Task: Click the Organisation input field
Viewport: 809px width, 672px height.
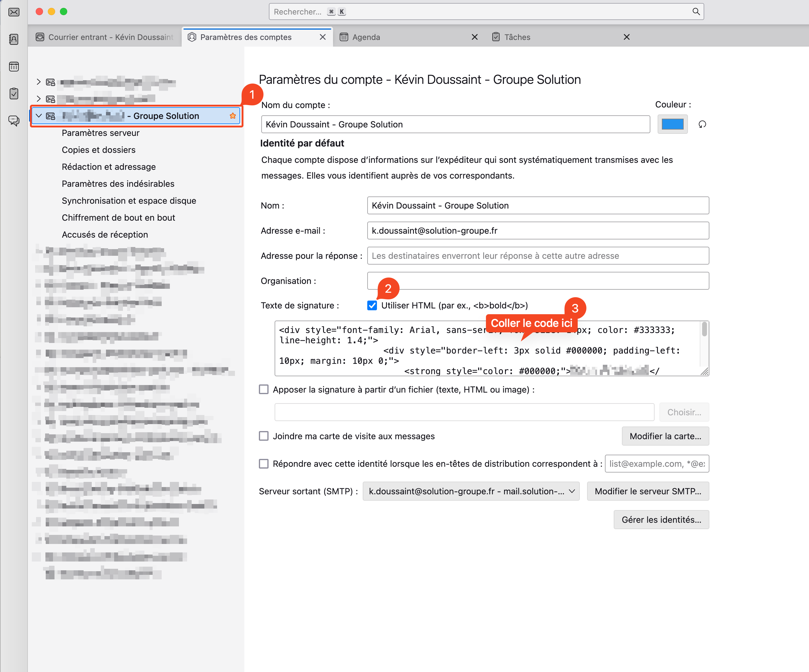Action: 538,281
